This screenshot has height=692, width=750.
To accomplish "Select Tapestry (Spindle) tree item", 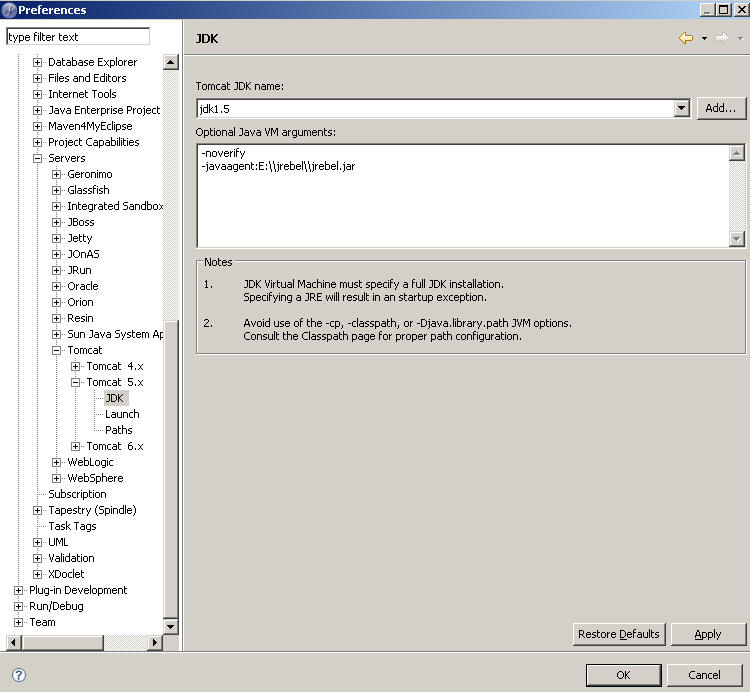I will (x=92, y=510).
